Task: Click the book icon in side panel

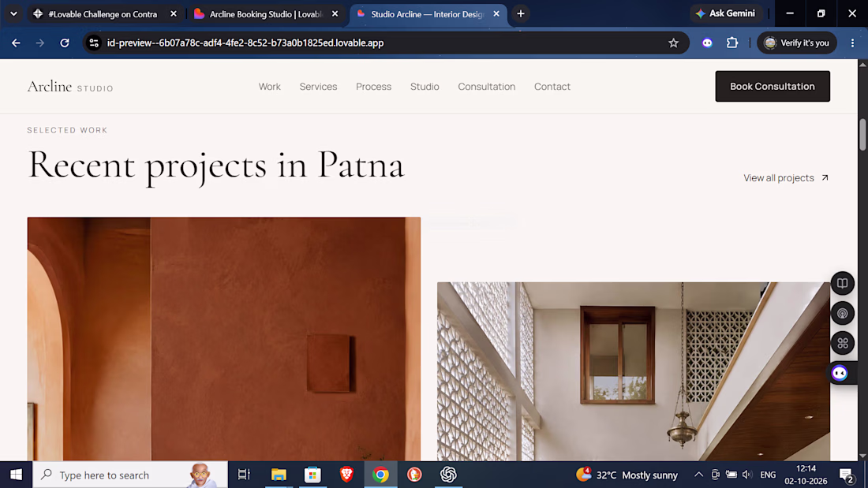Action: [843, 283]
